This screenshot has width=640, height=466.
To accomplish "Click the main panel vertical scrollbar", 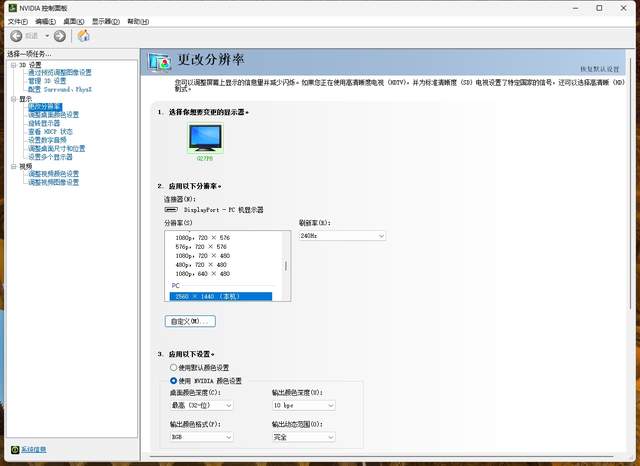I will coord(631,184).
